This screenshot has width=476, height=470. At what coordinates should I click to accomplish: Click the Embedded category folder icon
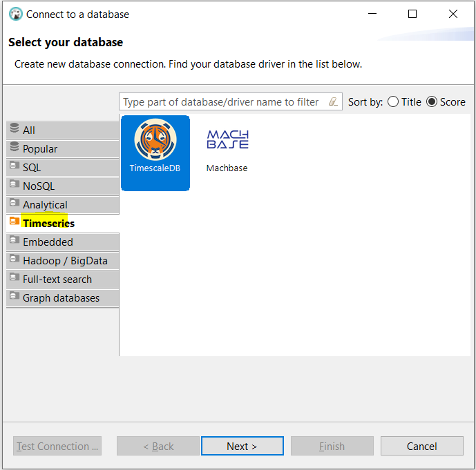coord(15,240)
